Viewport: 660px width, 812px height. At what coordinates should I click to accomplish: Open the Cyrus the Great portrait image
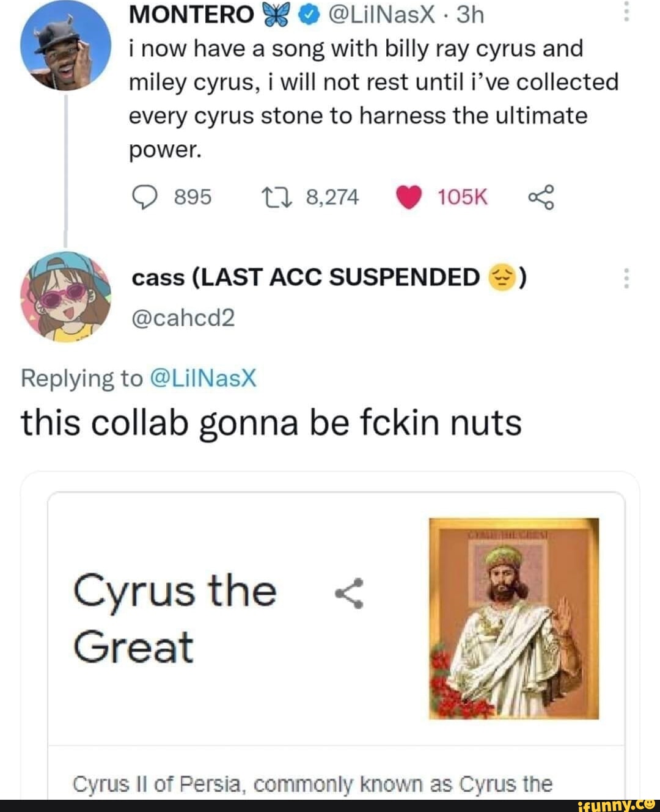point(513,618)
